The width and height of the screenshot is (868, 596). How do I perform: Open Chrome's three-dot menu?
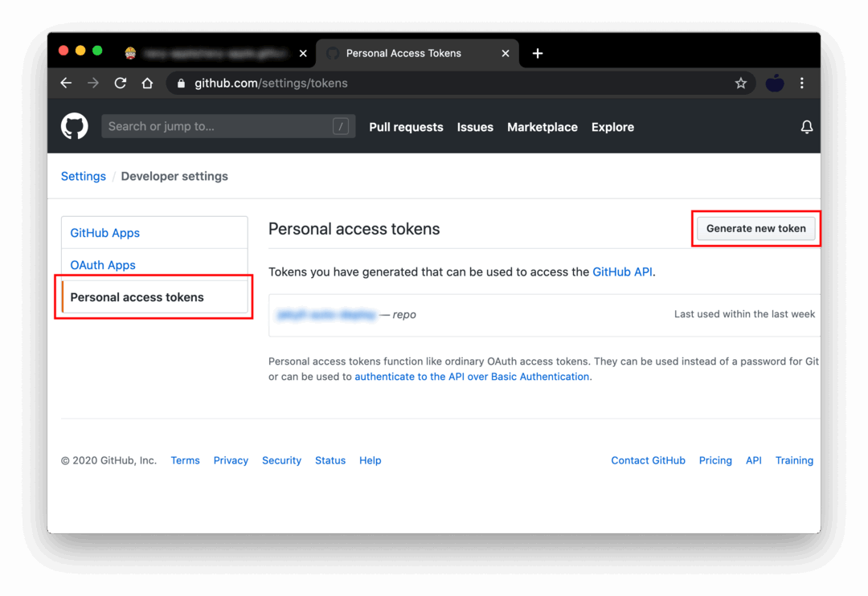point(802,83)
